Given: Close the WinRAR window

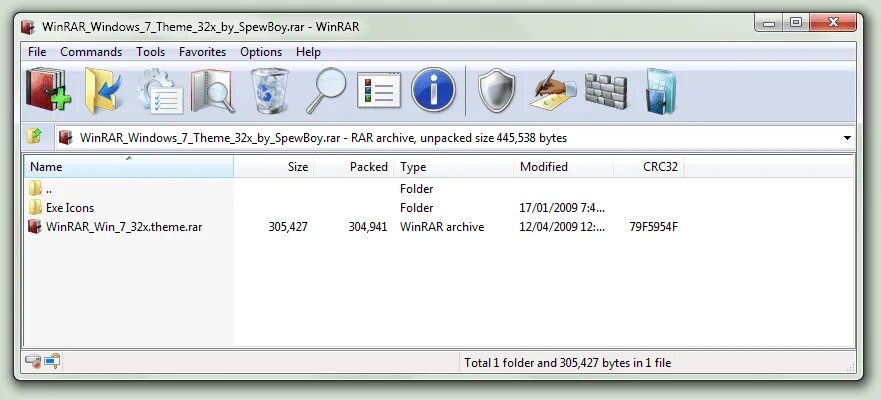Looking at the screenshot, I should [x=833, y=22].
